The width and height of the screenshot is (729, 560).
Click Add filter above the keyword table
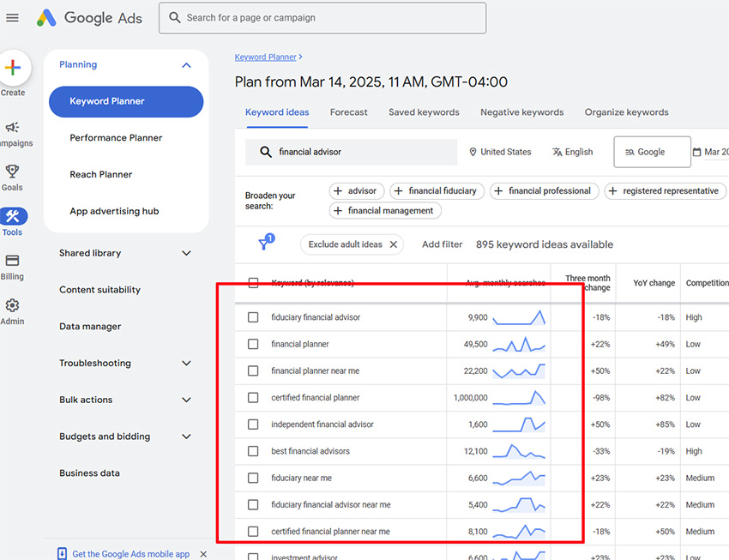click(x=442, y=244)
